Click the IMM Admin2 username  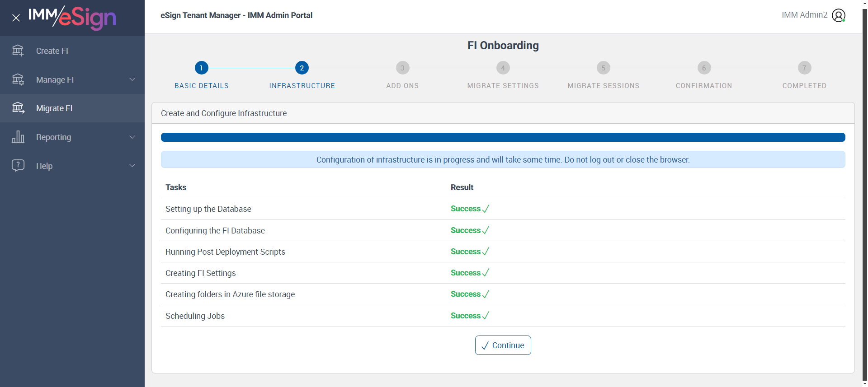(x=804, y=15)
